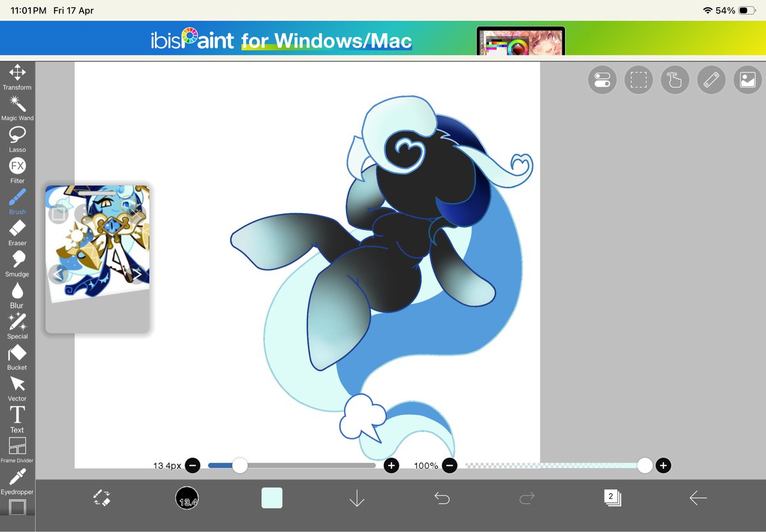Image resolution: width=766 pixels, height=532 pixels.
Task: Open the selection area dashed-square icon
Action: point(638,80)
